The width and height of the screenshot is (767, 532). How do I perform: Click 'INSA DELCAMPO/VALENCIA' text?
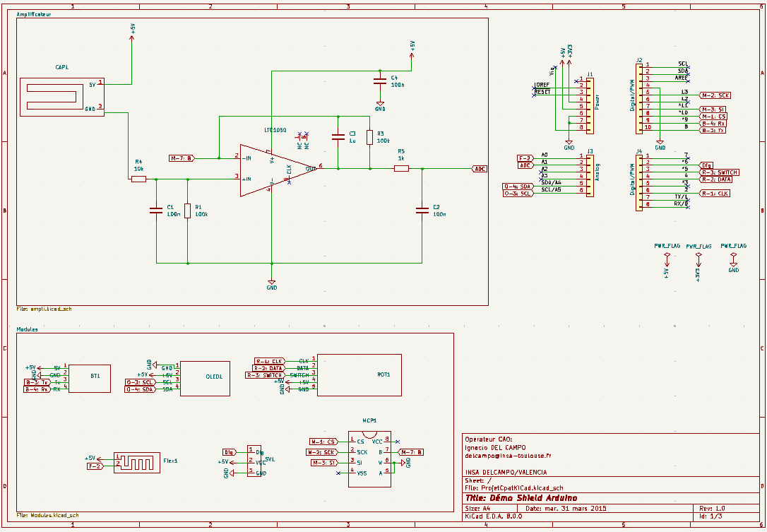[x=506, y=472]
